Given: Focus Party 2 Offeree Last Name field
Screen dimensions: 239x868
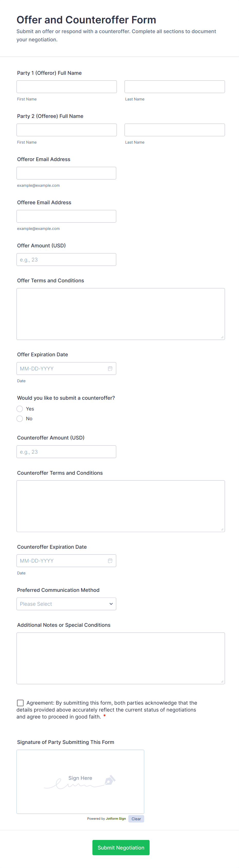Looking at the screenshot, I should (x=174, y=130).
